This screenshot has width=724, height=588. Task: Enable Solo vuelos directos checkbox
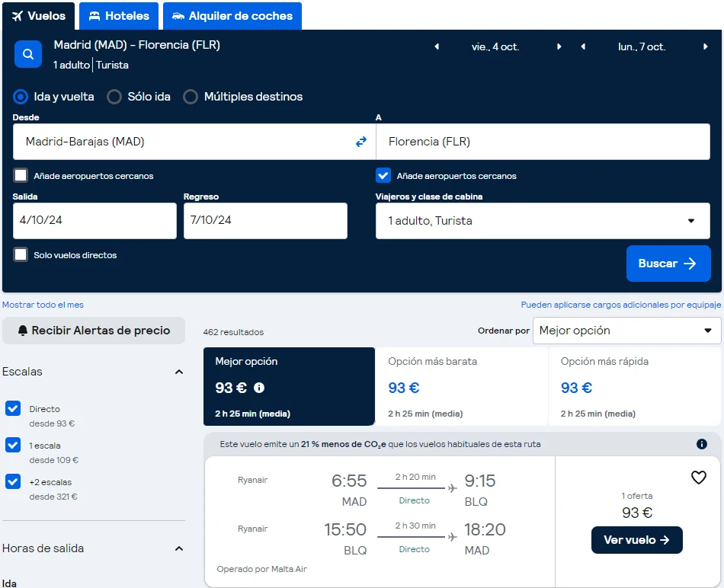[21, 254]
